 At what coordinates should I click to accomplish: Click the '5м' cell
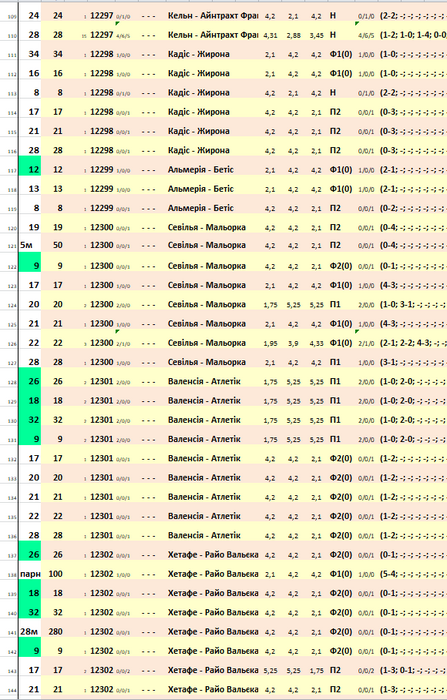click(x=30, y=245)
